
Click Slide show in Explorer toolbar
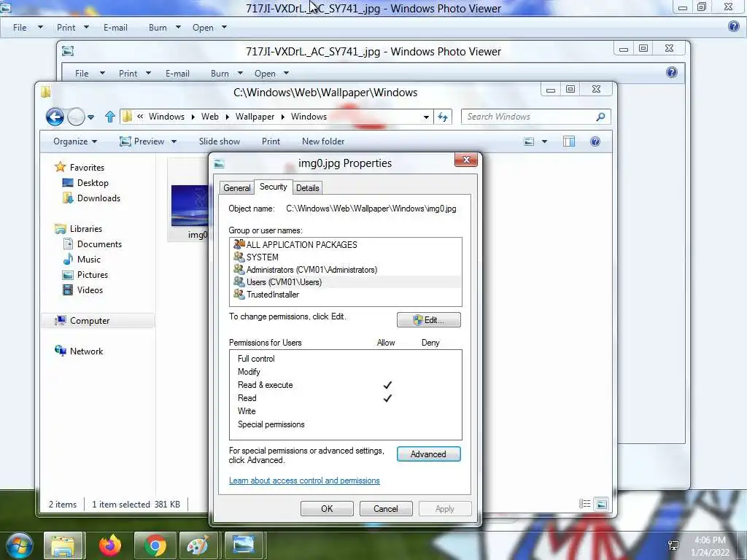pos(219,141)
